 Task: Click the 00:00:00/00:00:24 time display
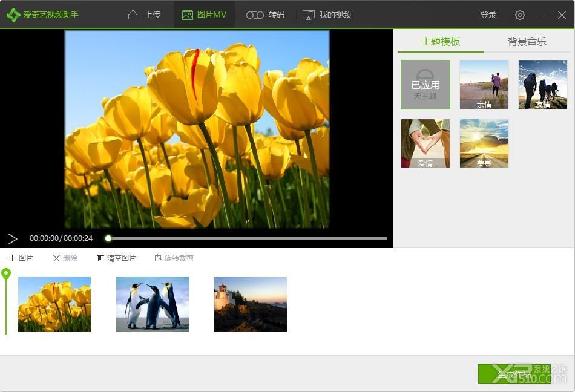coord(61,238)
